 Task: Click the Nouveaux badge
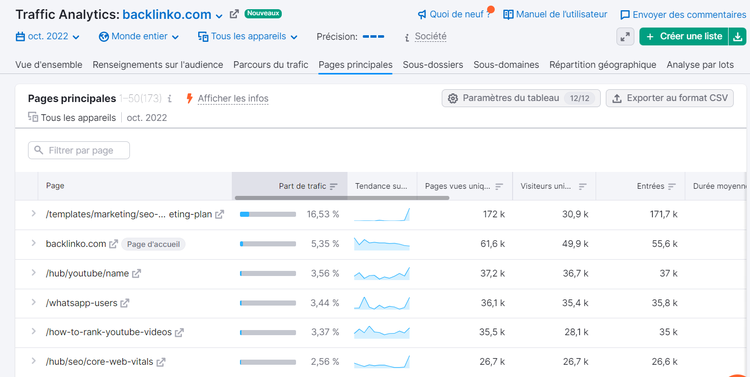tap(263, 13)
